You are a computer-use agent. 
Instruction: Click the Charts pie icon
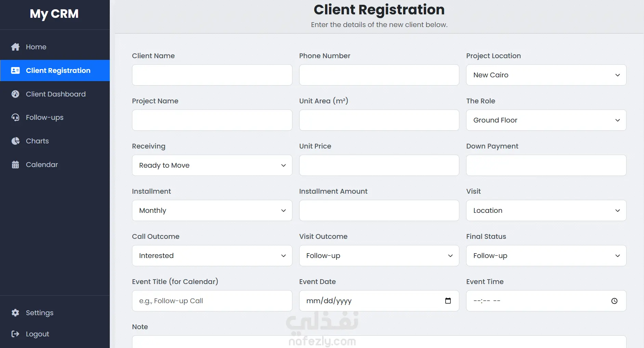pos(15,141)
